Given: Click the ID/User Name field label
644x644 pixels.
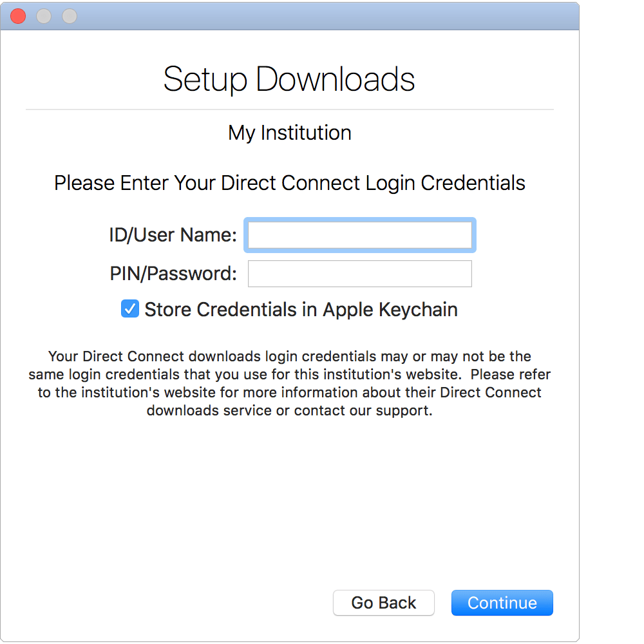Looking at the screenshot, I should (172, 235).
